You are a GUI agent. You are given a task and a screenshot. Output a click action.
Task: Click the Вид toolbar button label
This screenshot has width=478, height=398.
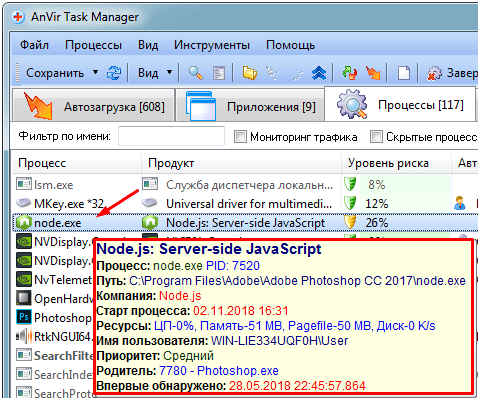[x=148, y=73]
